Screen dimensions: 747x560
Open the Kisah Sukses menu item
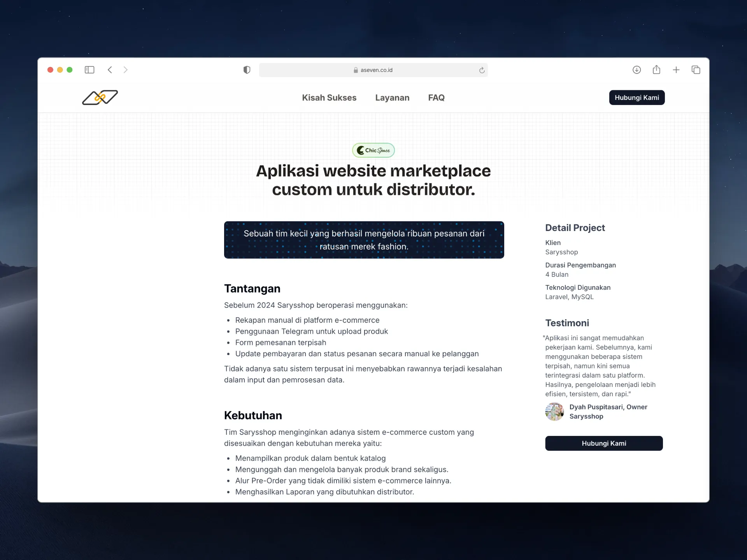point(329,98)
